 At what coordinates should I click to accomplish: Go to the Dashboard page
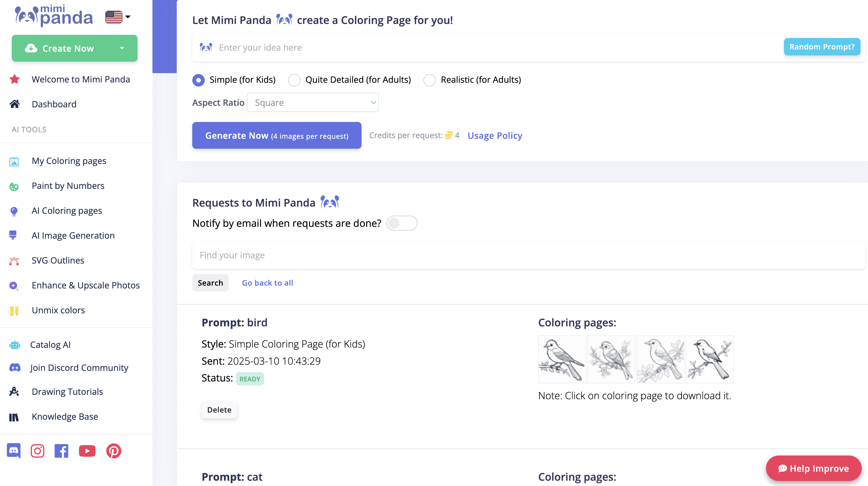(x=54, y=104)
